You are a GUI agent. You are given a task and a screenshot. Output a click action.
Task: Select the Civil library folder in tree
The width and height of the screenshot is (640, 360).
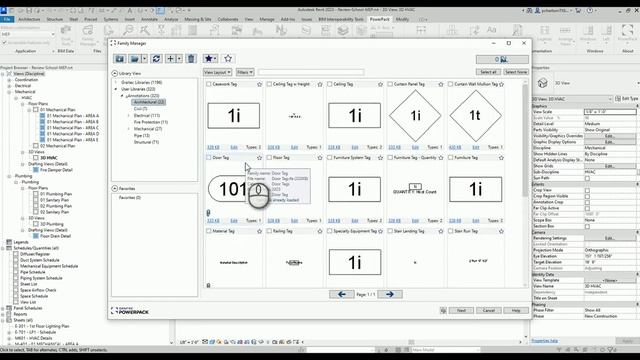(x=140, y=109)
